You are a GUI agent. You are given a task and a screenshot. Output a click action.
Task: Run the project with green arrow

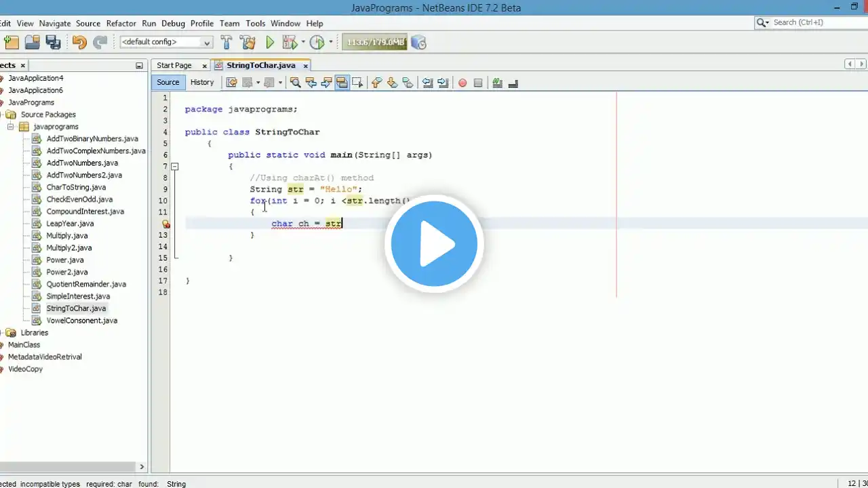point(270,43)
